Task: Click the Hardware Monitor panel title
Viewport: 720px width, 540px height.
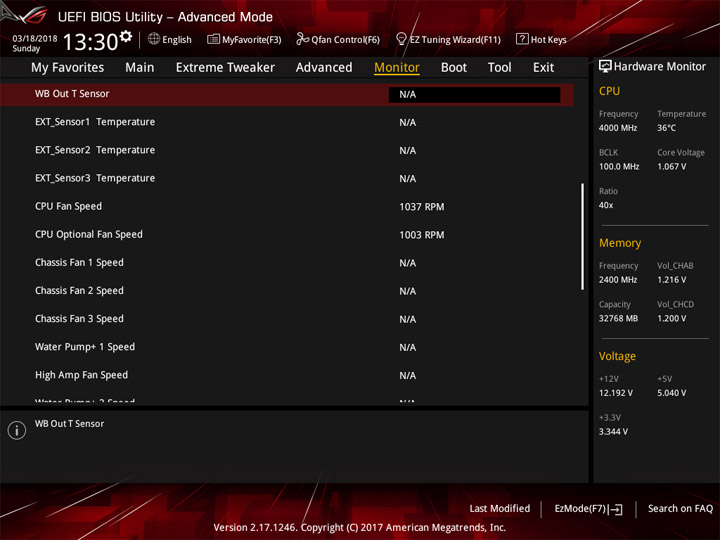Action: pos(659,67)
